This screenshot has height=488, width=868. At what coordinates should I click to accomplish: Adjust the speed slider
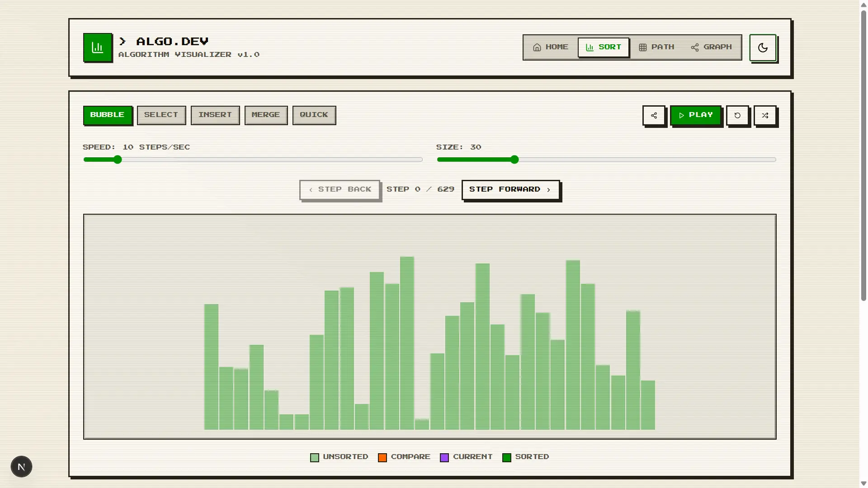(x=117, y=160)
